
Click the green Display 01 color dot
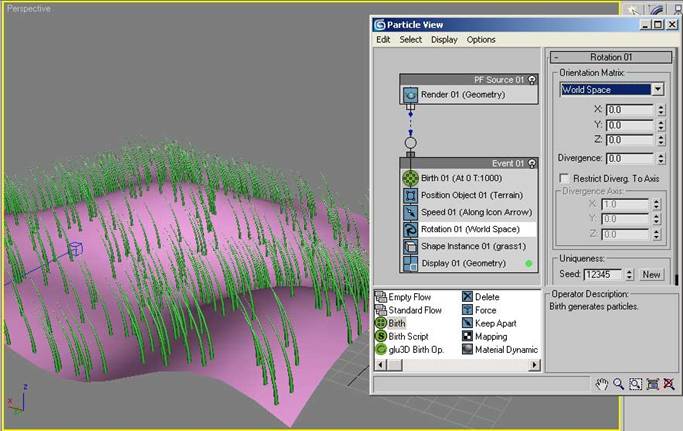[529, 264]
